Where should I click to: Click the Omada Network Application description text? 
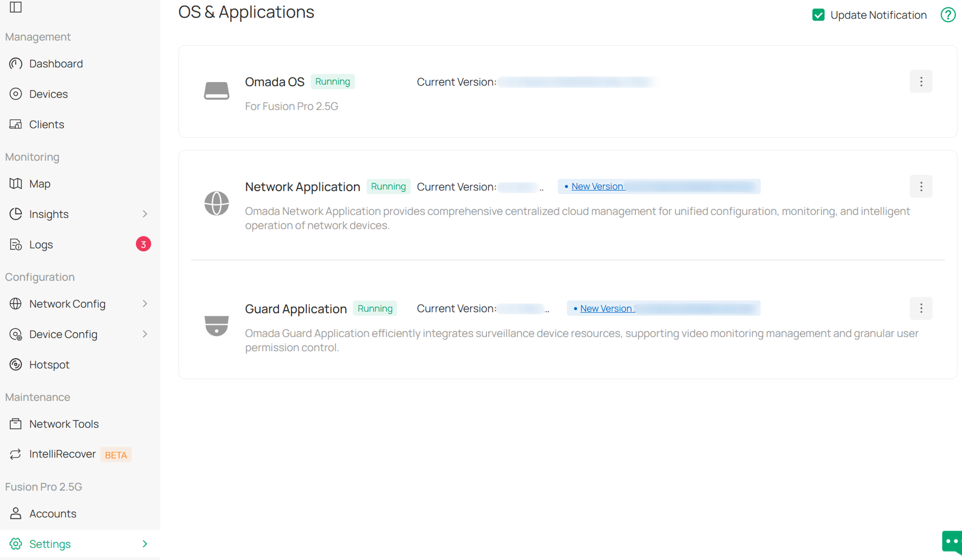(x=578, y=218)
